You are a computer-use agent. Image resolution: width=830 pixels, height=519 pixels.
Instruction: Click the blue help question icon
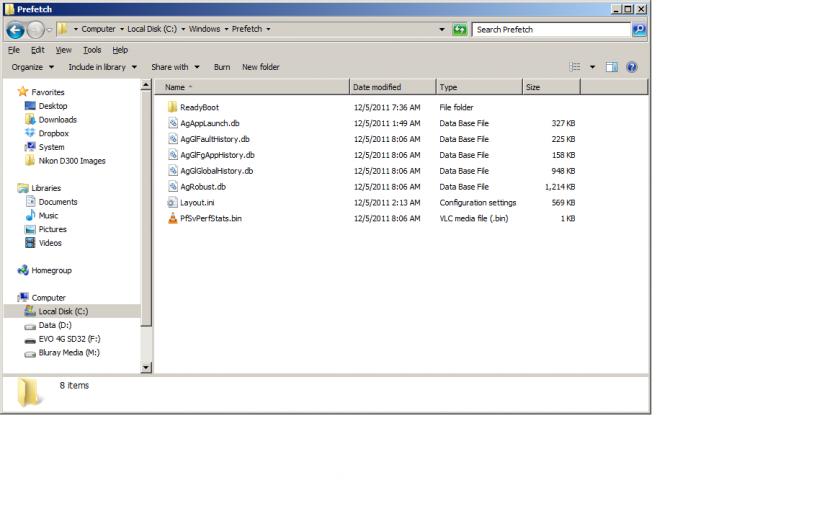(x=631, y=67)
